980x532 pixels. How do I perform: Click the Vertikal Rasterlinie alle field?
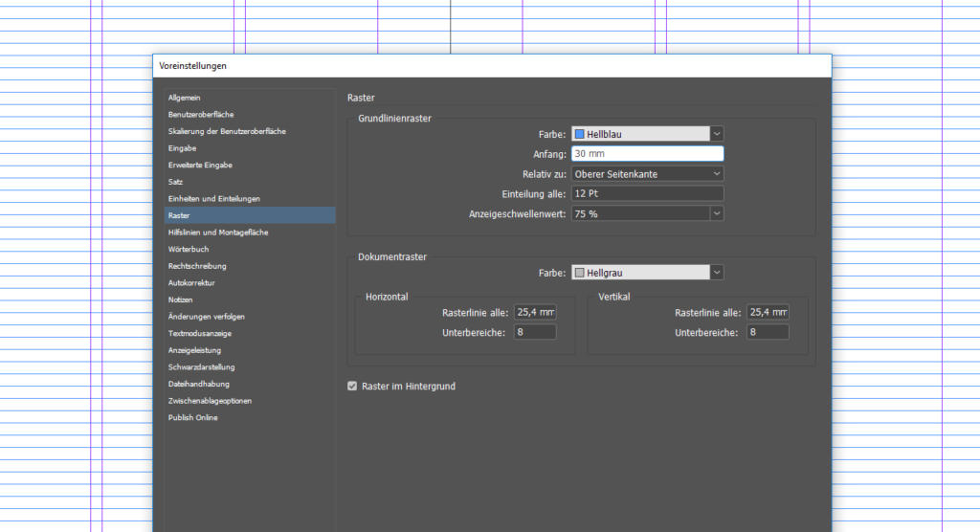(768, 312)
